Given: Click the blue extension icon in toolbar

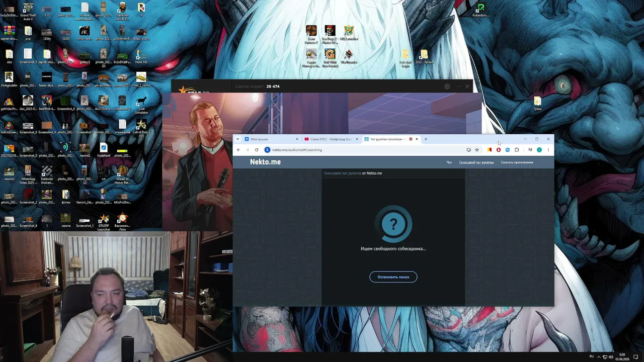Looking at the screenshot, I should tap(508, 150).
